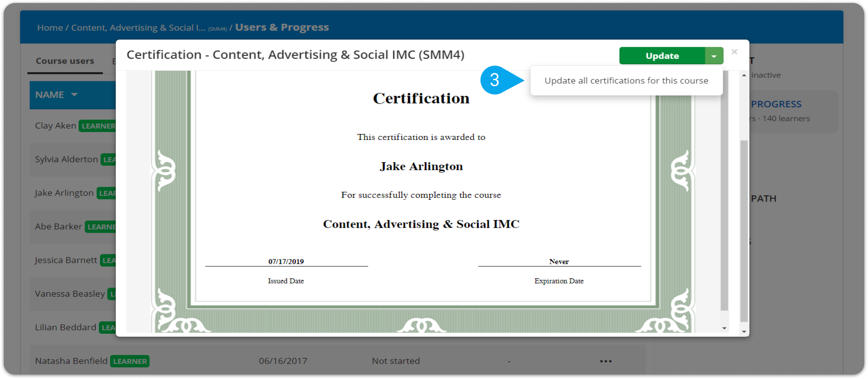
Task: Select Update all certifications for this course
Action: (626, 81)
